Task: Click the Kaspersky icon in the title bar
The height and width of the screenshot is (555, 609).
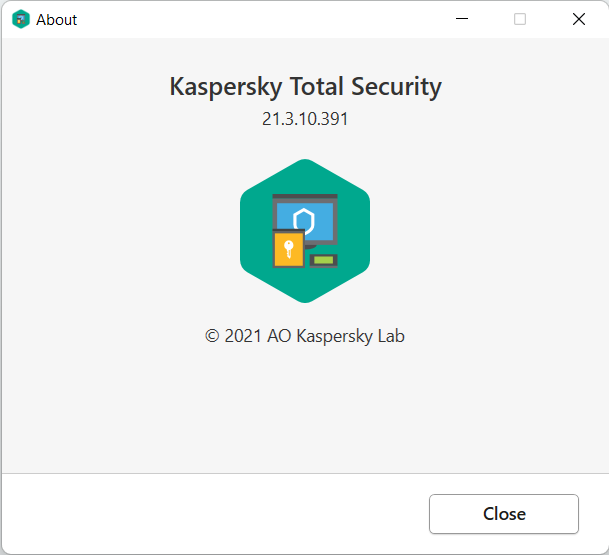Action: [x=20, y=19]
